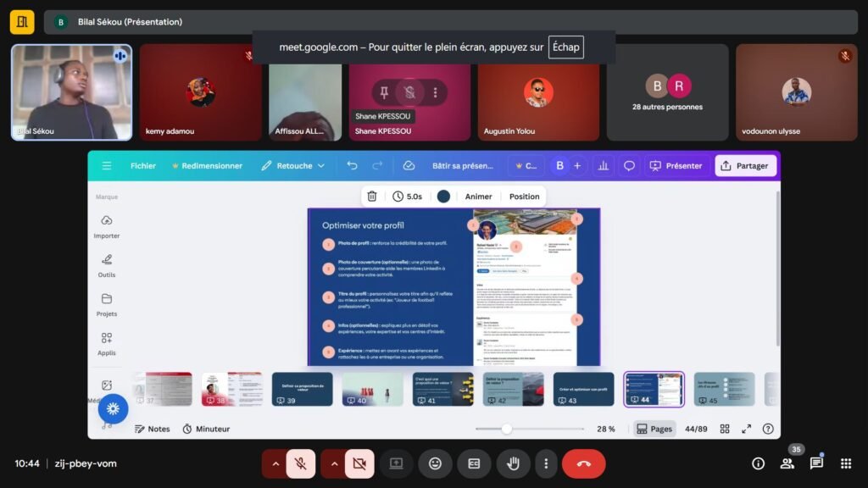Image resolution: width=868 pixels, height=488 pixels.
Task: Undo the last Canva edit
Action: 352,166
